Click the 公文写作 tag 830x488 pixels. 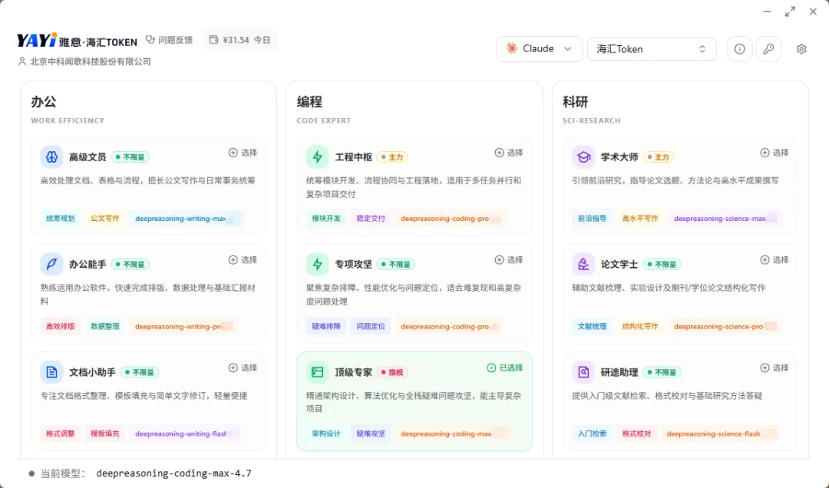pyautogui.click(x=105, y=218)
